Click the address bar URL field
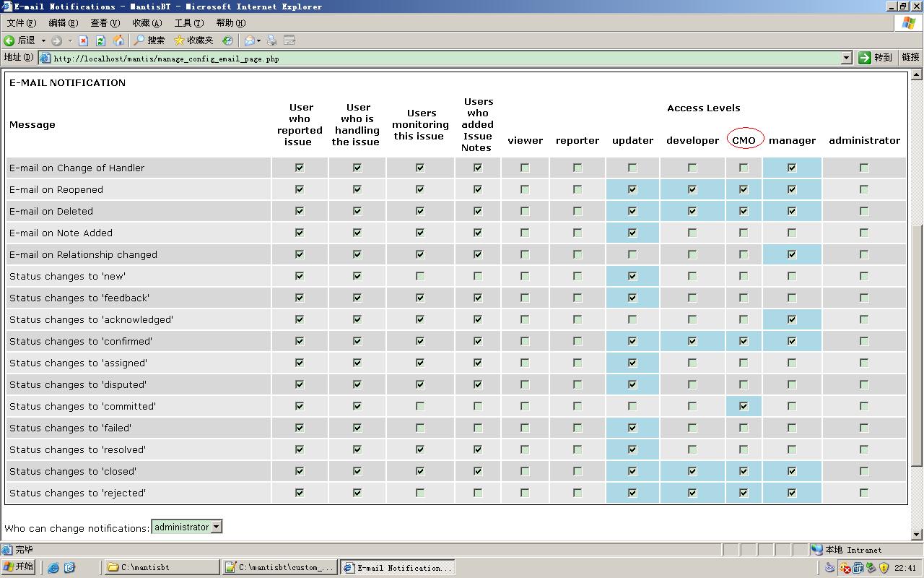 coord(433,59)
